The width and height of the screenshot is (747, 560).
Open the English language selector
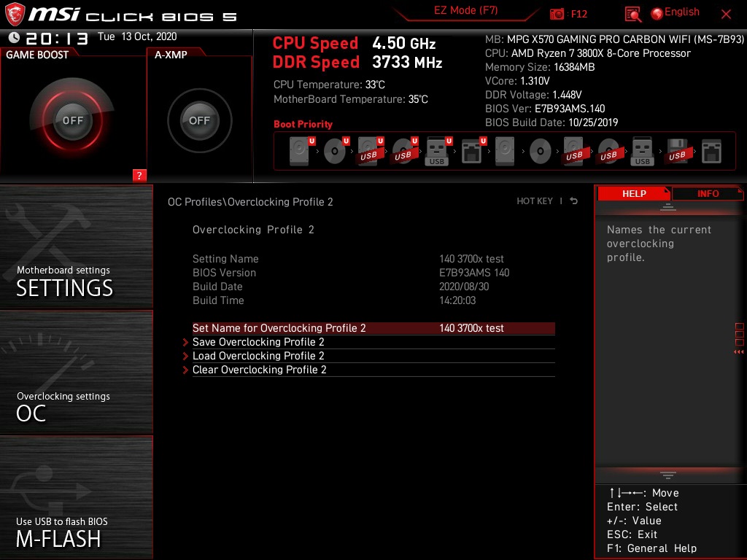click(x=682, y=12)
